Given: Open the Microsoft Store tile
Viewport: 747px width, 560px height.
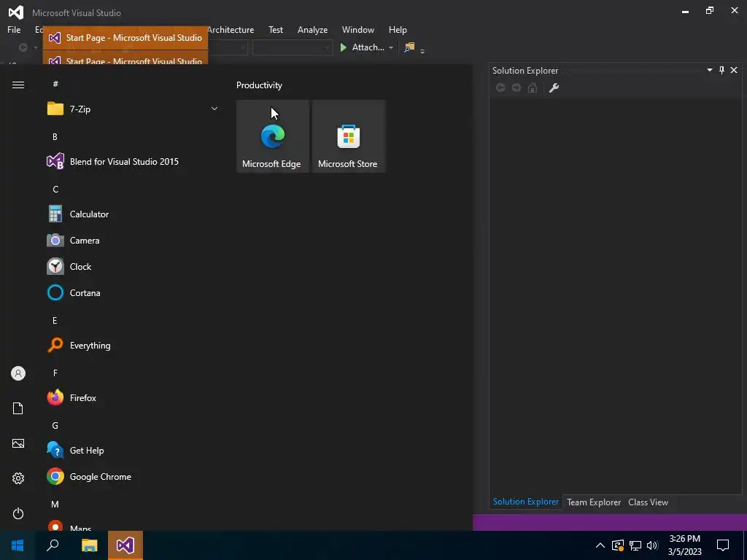Looking at the screenshot, I should 348,136.
